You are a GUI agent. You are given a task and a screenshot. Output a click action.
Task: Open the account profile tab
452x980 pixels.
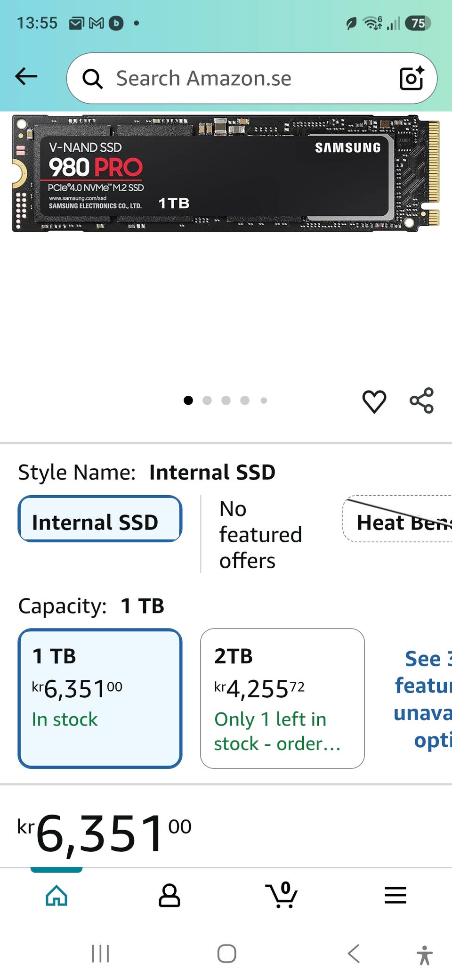click(x=169, y=895)
